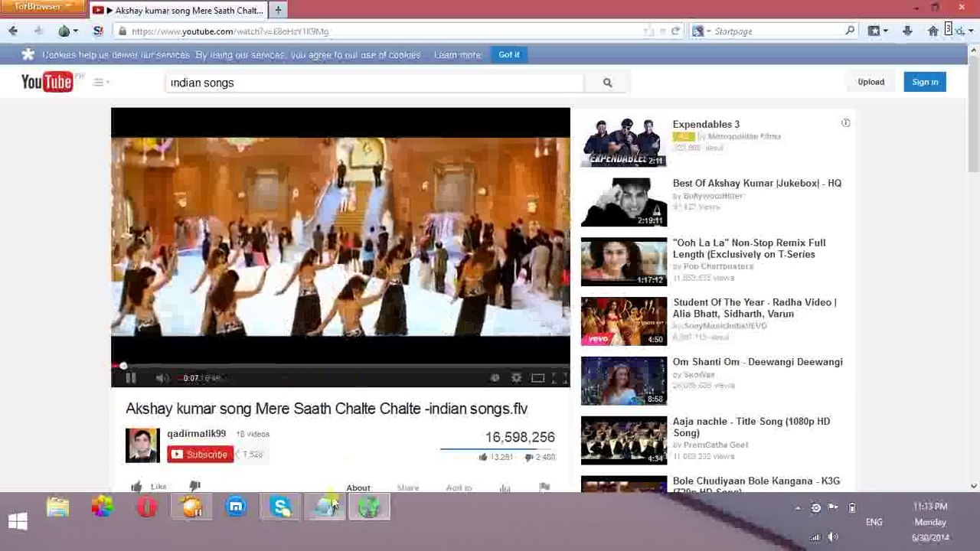Screen dimensions: 980x551
Task: Show the video statistics chart icon
Action: [x=505, y=487]
